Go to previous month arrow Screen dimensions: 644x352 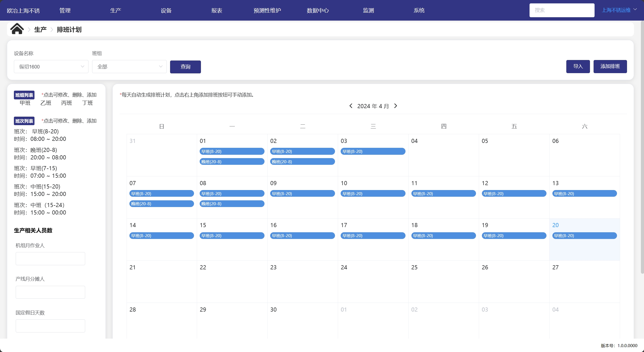click(x=351, y=106)
